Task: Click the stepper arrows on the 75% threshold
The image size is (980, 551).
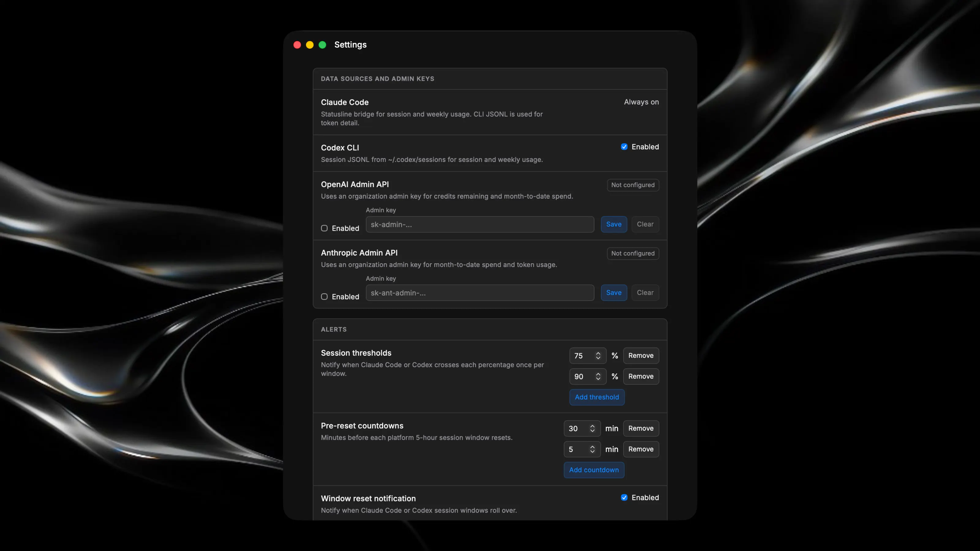Action: [598, 355]
